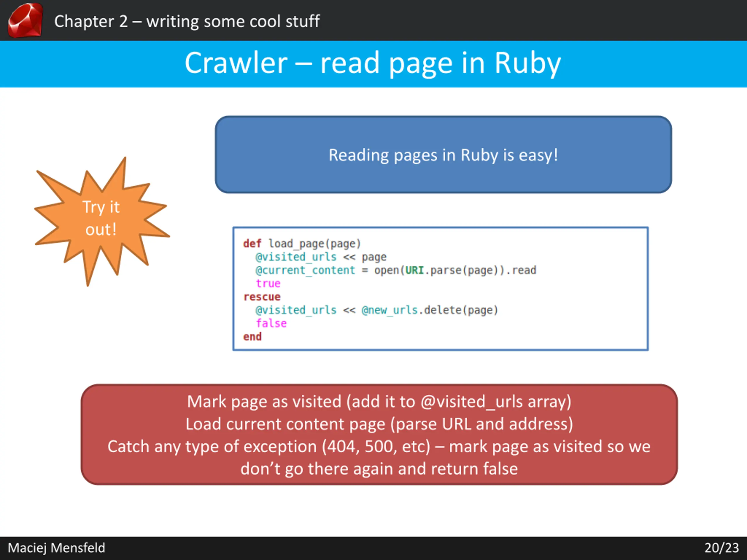Click the orange 'Try it out!' starburst

102,221
